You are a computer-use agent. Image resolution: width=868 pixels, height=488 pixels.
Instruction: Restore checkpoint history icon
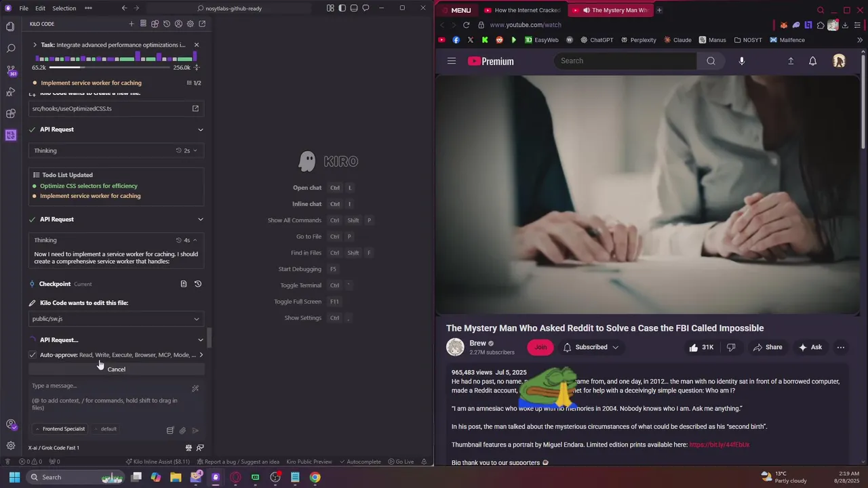(198, 284)
